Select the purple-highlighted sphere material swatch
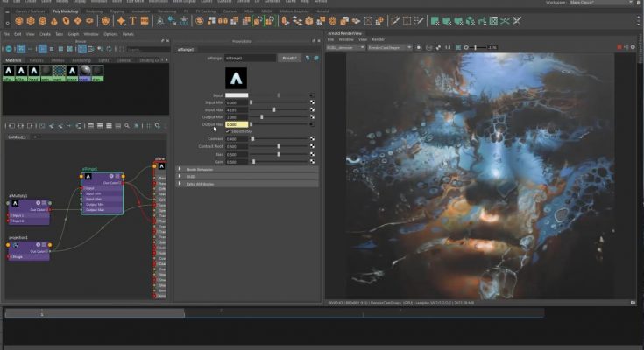The image size is (644, 350). click(85, 73)
